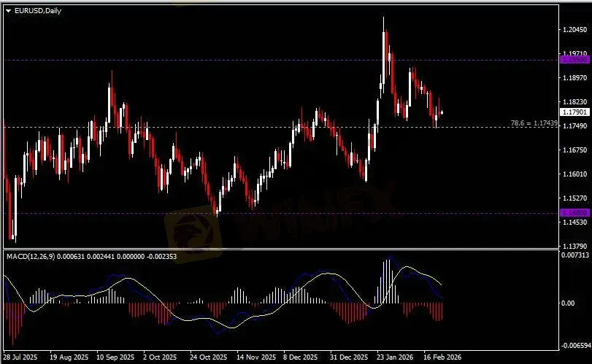Click the 14 Nov 2025 date label
The height and width of the screenshot is (364, 592).
256,357
